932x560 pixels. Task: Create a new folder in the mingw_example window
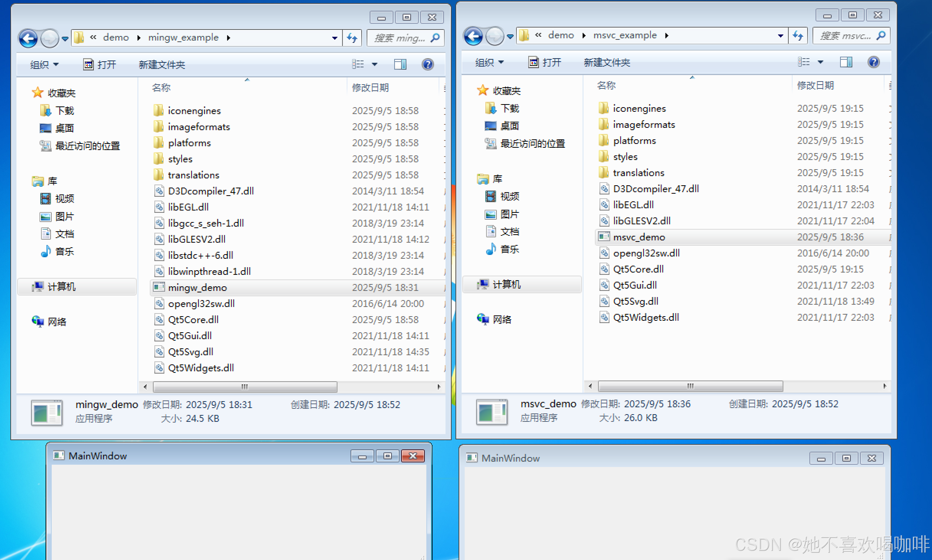coord(162,64)
